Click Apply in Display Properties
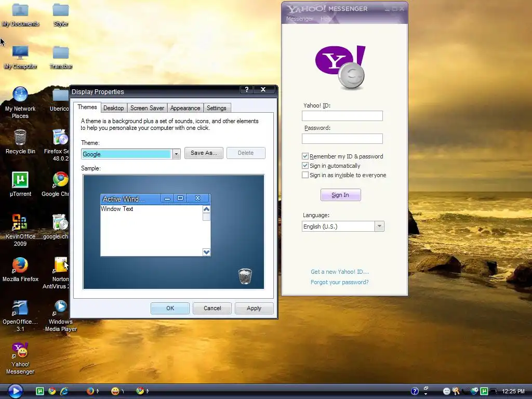The image size is (532, 399). 254,308
